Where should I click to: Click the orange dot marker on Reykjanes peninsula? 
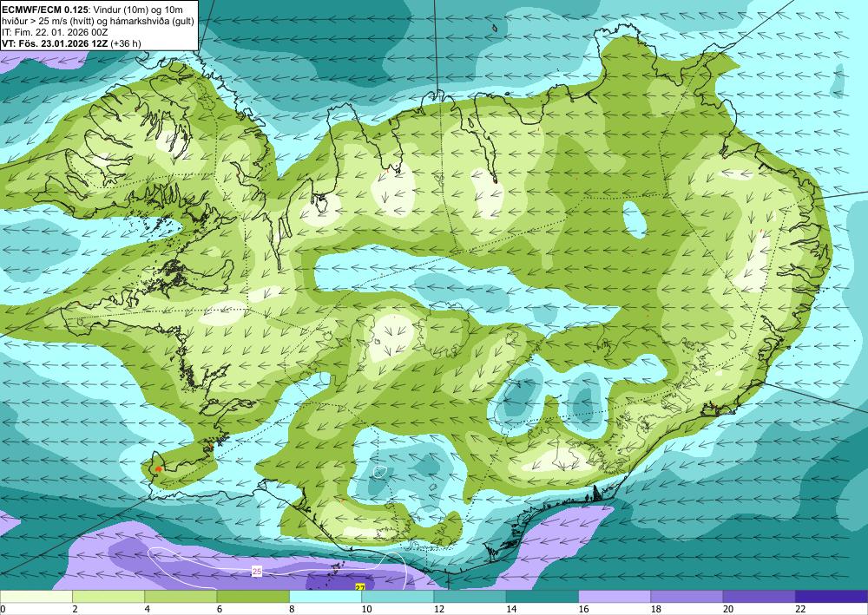click(159, 469)
